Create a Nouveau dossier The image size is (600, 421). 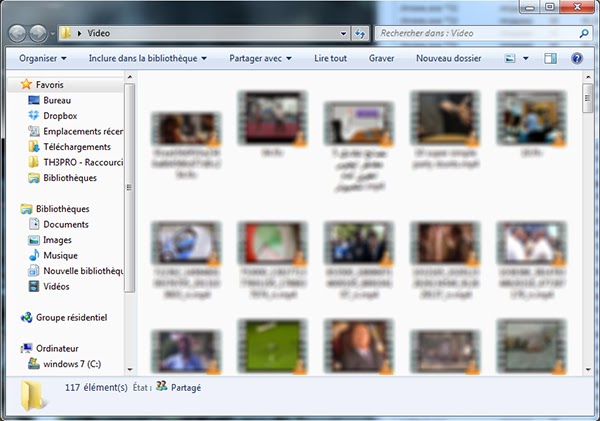click(448, 58)
